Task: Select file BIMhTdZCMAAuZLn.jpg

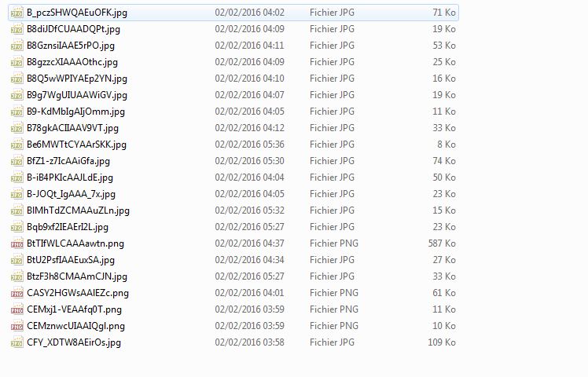Action: coord(78,210)
